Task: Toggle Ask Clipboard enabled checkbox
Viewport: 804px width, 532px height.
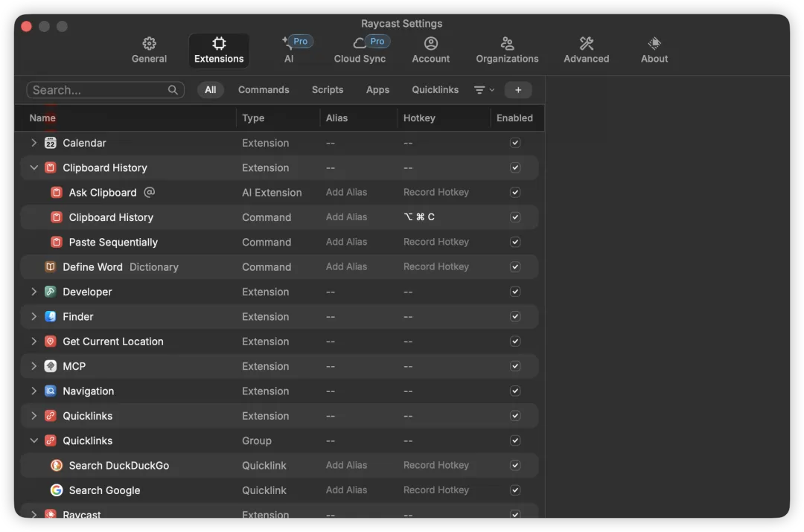Action: 515,192
